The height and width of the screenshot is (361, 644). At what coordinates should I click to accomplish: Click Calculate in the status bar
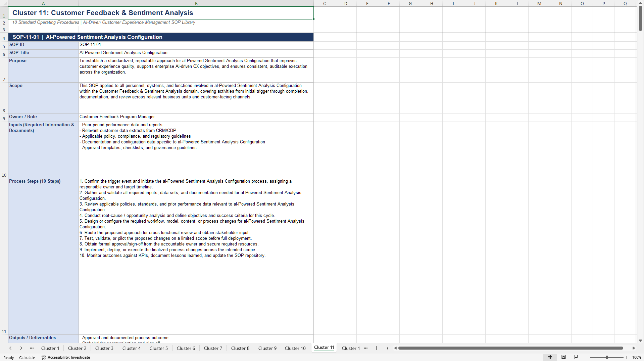coord(27,358)
